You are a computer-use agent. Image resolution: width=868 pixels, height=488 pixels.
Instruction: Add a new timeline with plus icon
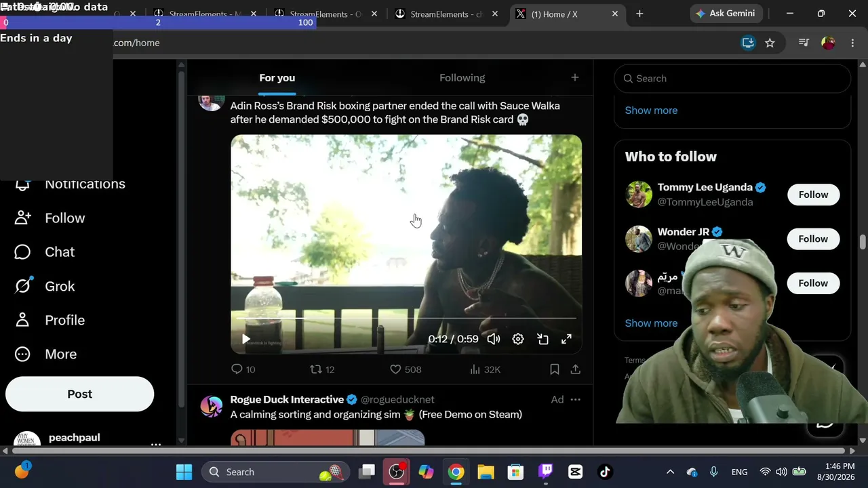click(575, 78)
